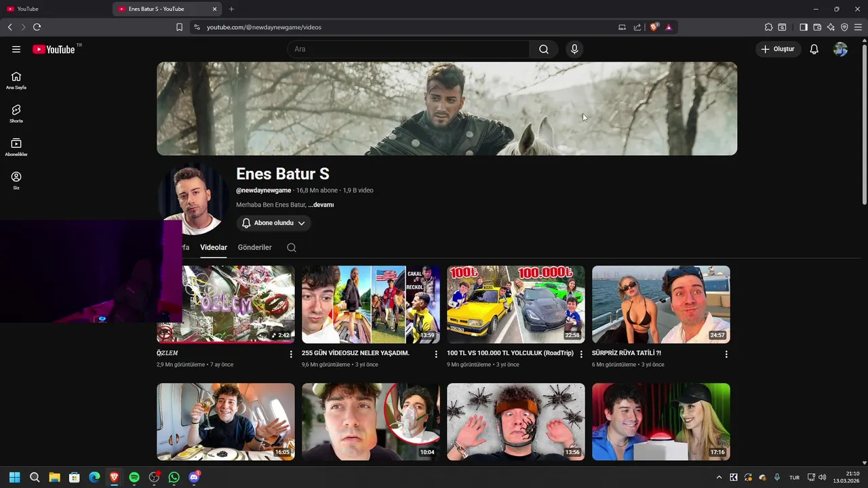The height and width of the screenshot is (488, 868).
Task: Open the ÖZLEM video title link
Action: click(x=167, y=353)
